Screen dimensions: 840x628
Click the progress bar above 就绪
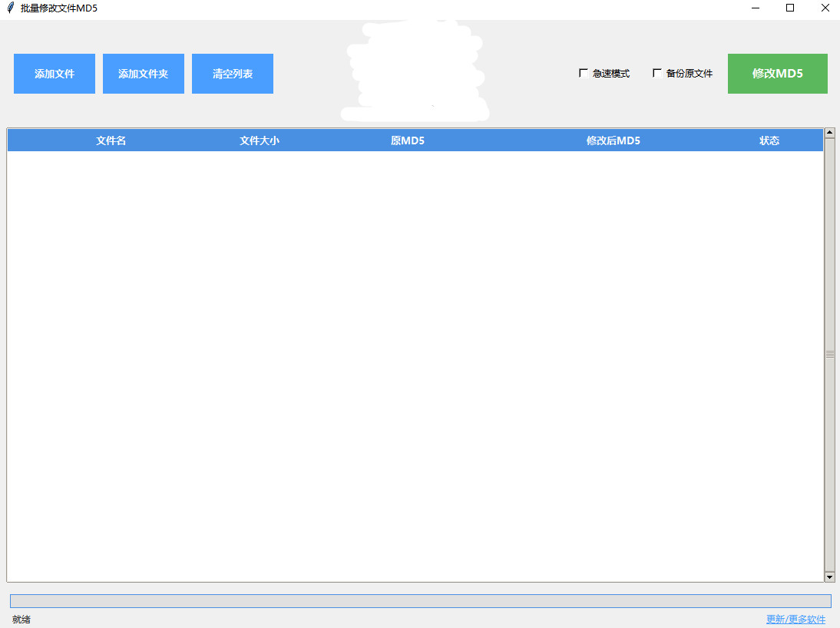click(x=420, y=600)
